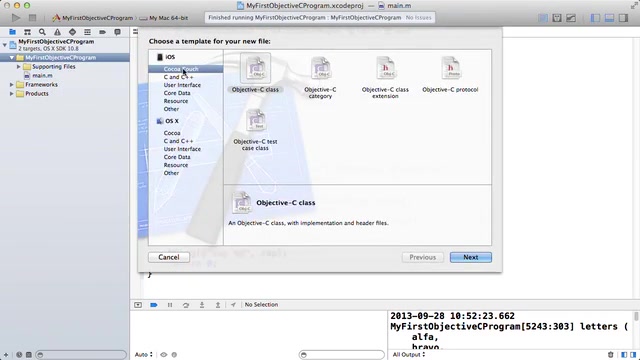Toggle breakpoints in the debug bar
This screenshot has height=360, width=640.
pos(154,305)
